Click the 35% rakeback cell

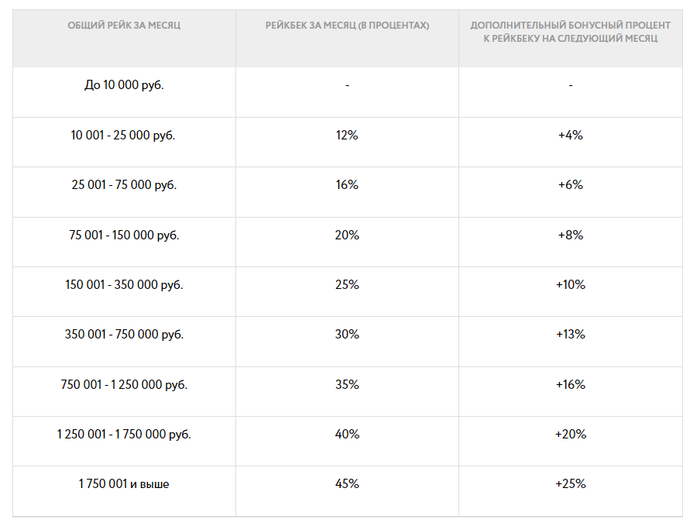click(347, 384)
